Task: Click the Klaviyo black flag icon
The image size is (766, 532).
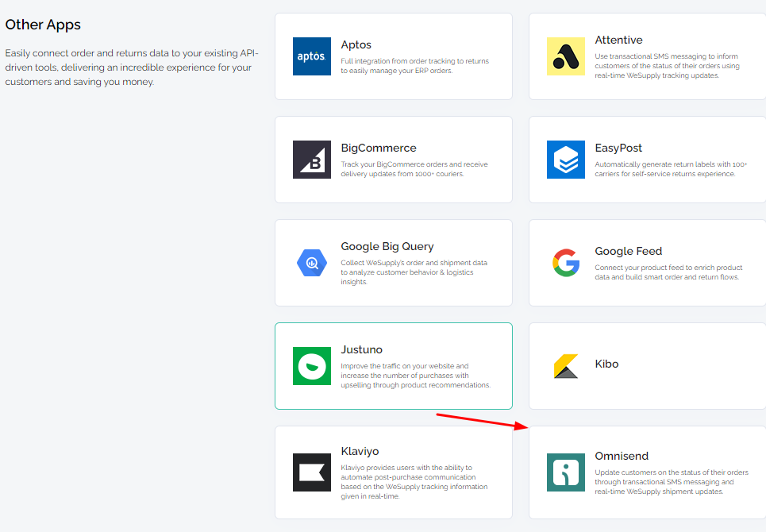Action: (312, 472)
